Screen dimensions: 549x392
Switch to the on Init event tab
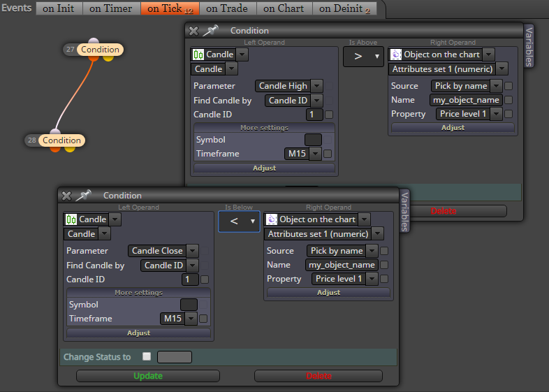[59, 8]
